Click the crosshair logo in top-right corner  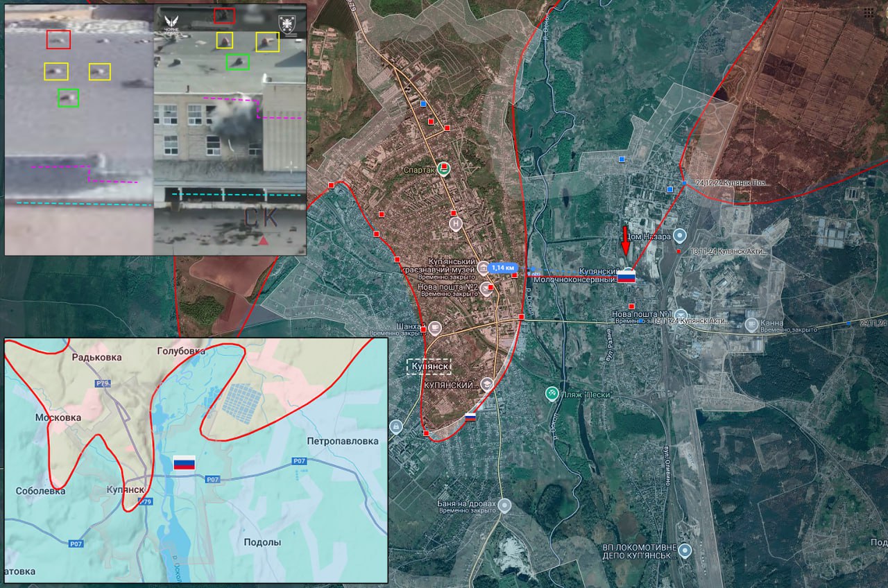tap(869, 12)
